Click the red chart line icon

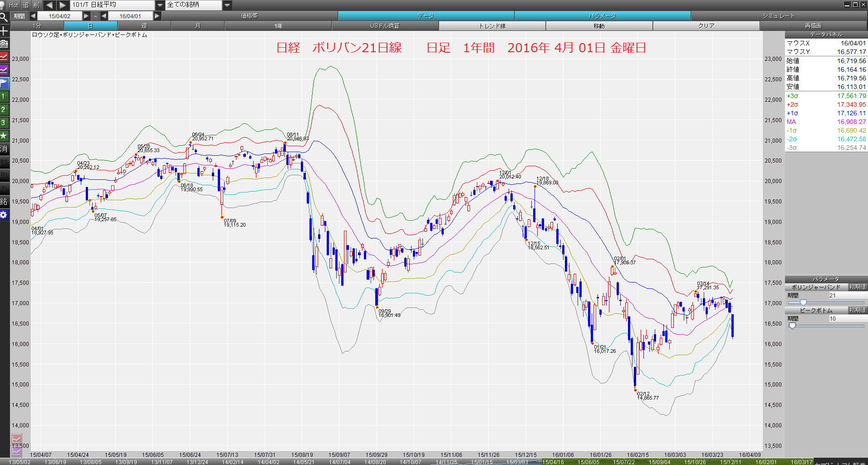tap(4, 57)
